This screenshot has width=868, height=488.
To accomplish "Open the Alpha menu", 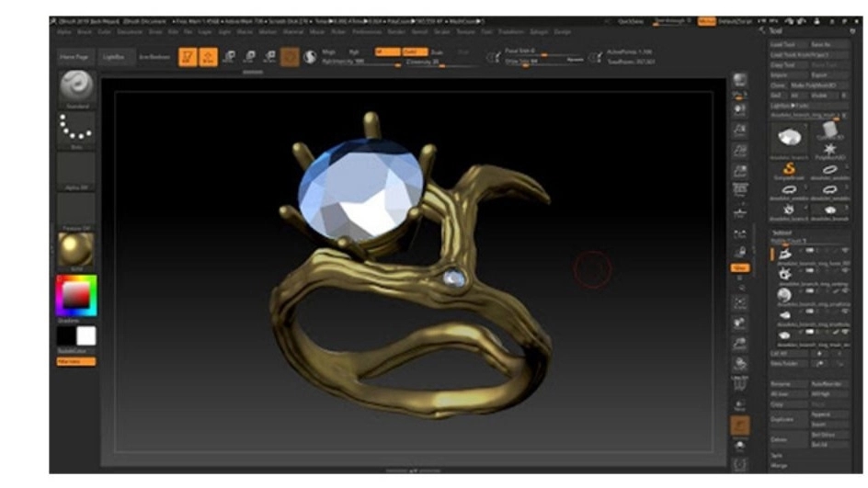I will (64, 32).
